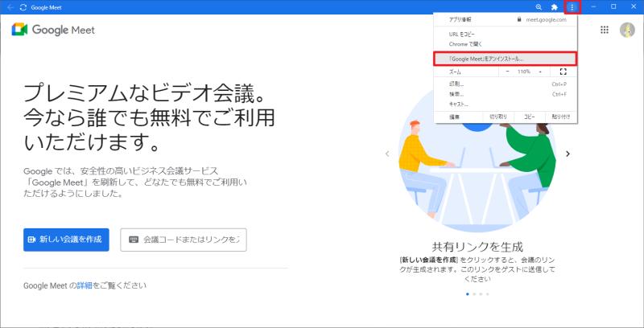Select アプリ情報 in the menu
The height and width of the screenshot is (328, 644).
(460, 19)
